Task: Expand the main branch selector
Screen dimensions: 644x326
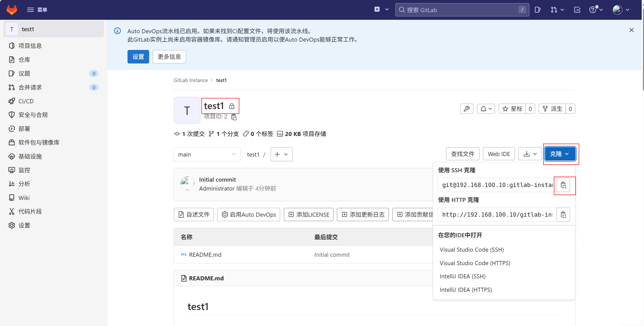Action: [207, 154]
